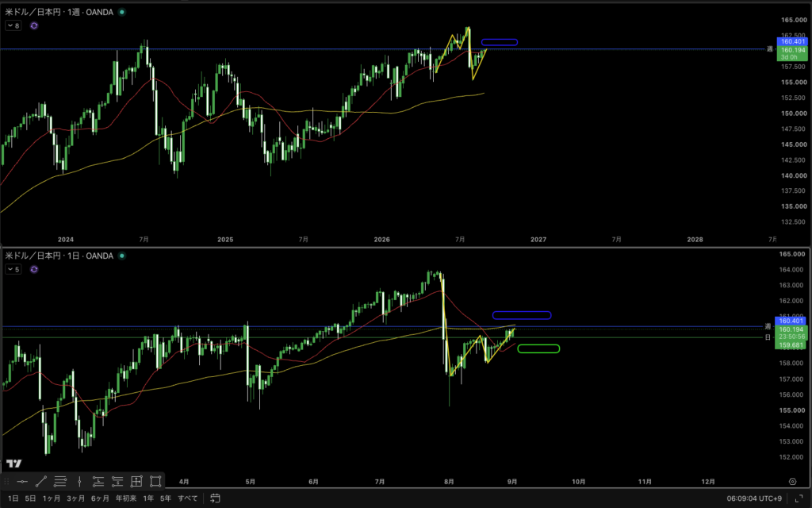Select the rectangle drawing tool
812x508 pixels.
coord(155,482)
